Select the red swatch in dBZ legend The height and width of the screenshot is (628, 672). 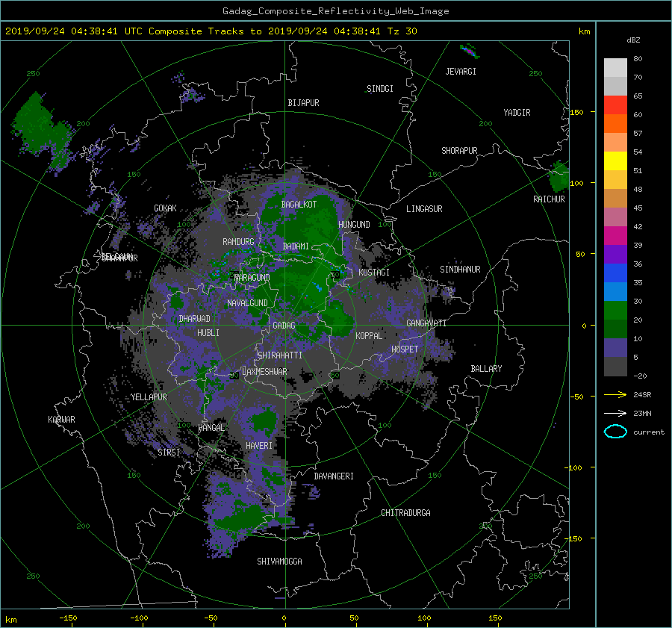[x=615, y=105]
